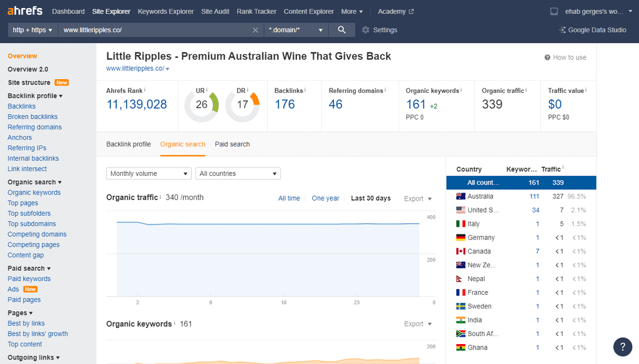Open Settings with the gear icon
This screenshot has width=639, height=364.
[x=366, y=30]
